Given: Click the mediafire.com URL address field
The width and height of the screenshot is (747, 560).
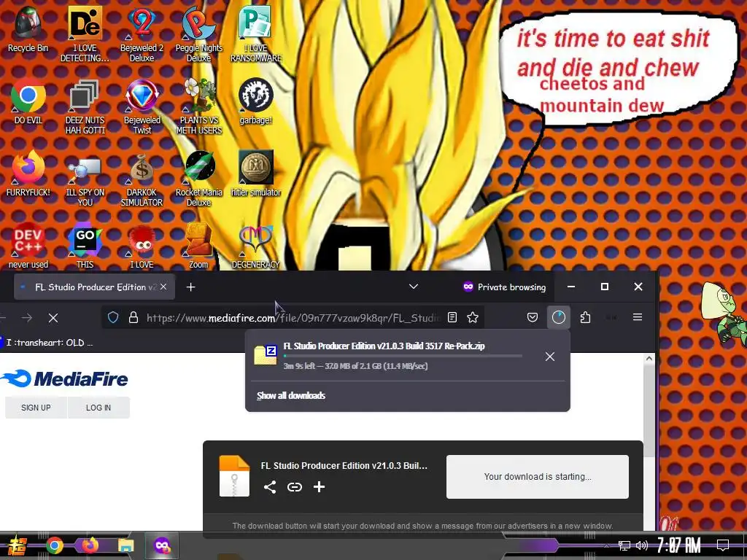Looking at the screenshot, I should (x=293, y=318).
